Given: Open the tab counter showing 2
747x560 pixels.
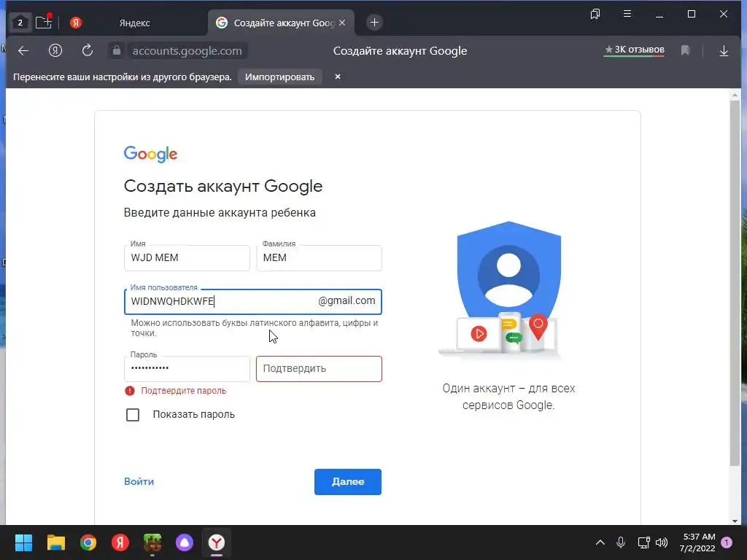Looking at the screenshot, I should click(x=20, y=23).
